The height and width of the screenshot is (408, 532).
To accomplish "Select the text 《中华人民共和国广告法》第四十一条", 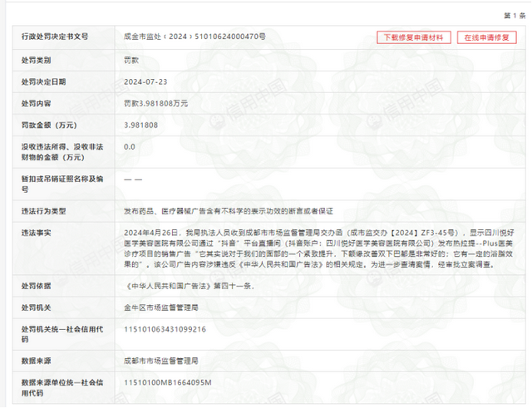I will point(188,286).
